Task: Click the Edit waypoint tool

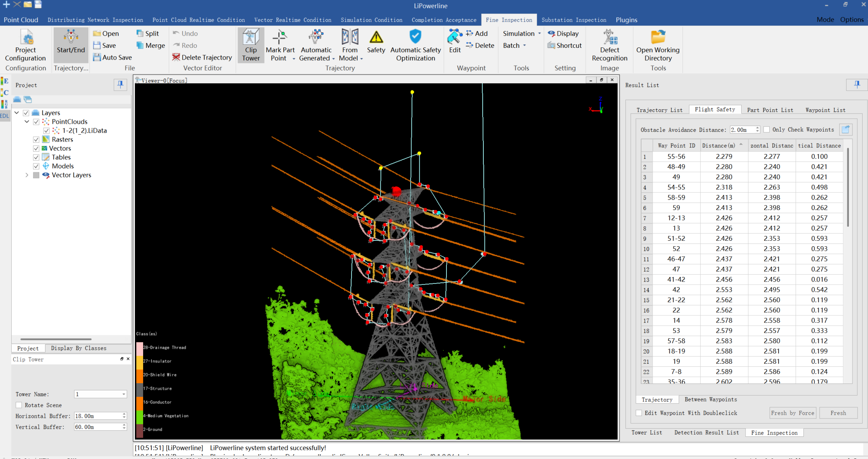Action: [x=455, y=42]
